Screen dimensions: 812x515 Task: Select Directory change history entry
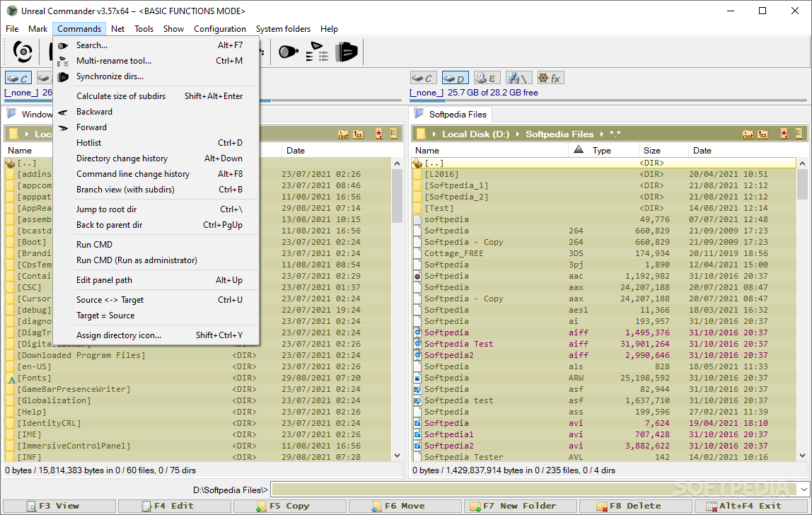(156, 158)
